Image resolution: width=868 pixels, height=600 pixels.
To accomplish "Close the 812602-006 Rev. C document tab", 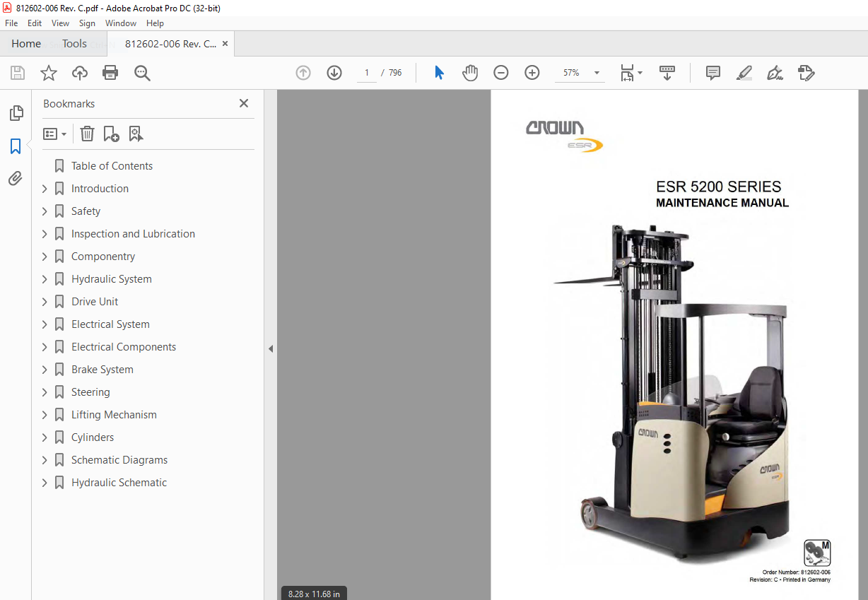I will click(x=225, y=44).
